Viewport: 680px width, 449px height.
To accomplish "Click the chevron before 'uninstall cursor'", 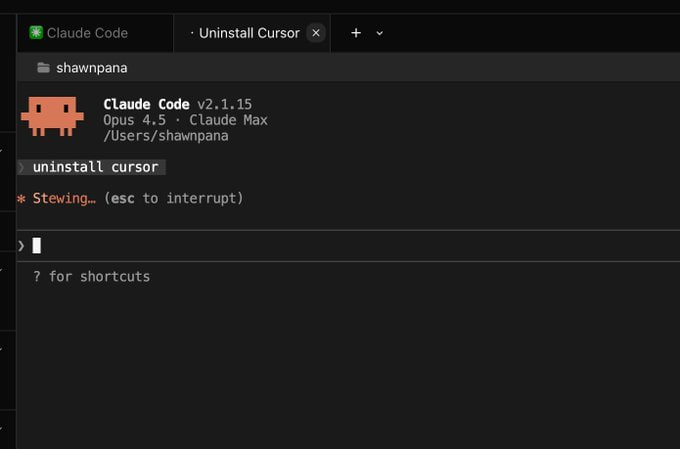I will click(21, 167).
